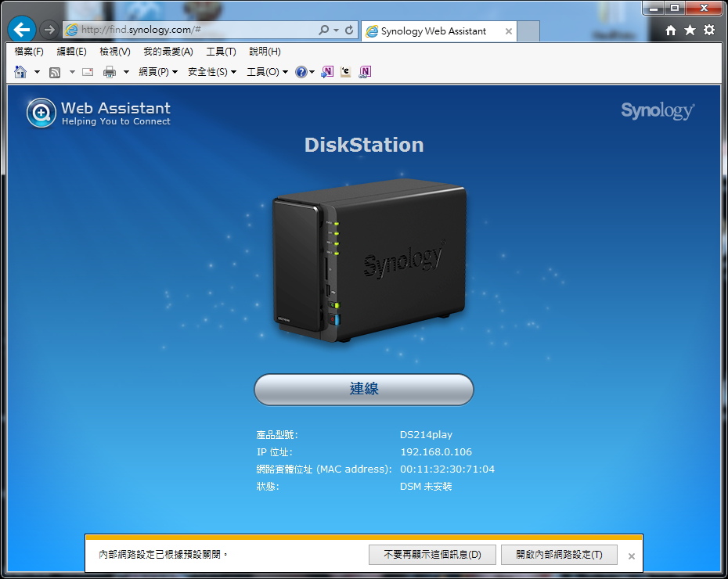Open the address bar search dropdown arrow
The height and width of the screenshot is (579, 728).
(x=336, y=31)
